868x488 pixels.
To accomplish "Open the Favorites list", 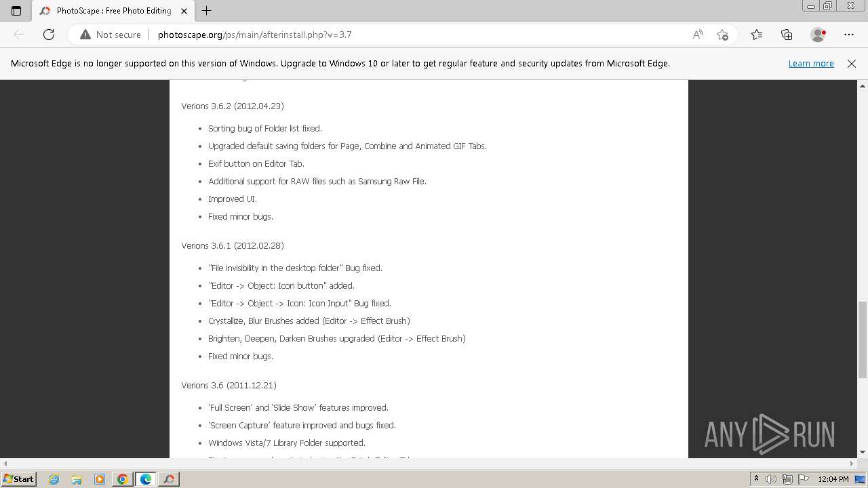I will 757,35.
